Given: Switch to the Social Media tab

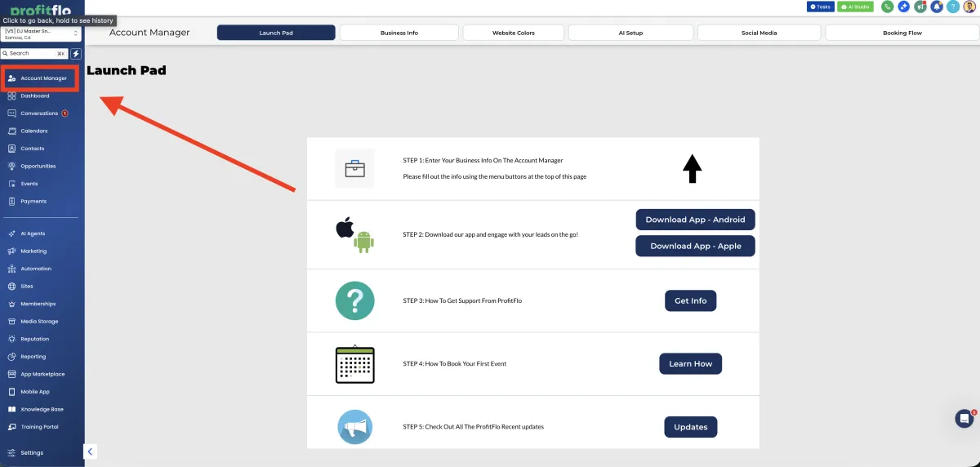Looking at the screenshot, I should [x=759, y=33].
